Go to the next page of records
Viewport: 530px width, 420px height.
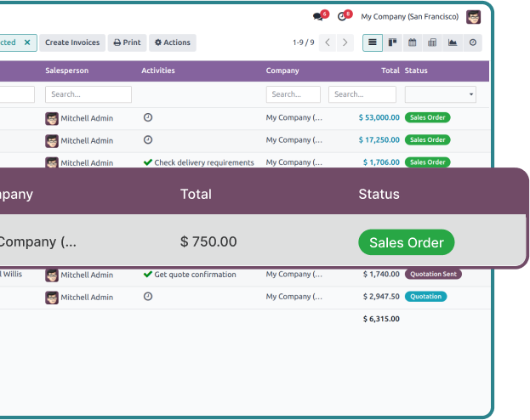[345, 43]
